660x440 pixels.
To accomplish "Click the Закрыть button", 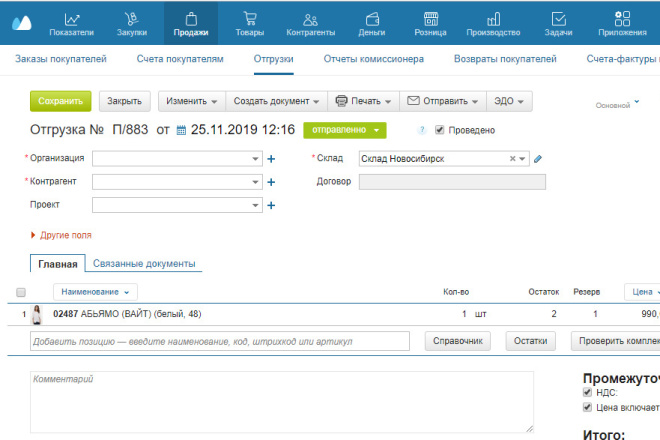I will 125,101.
